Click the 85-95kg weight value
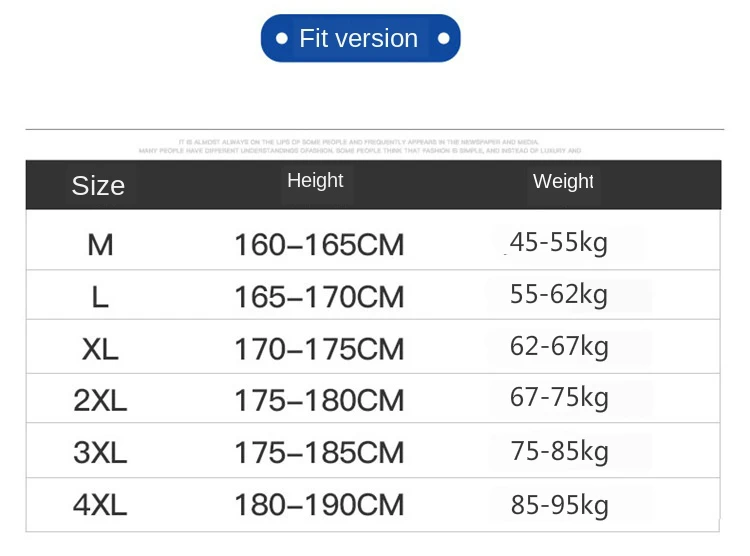This screenshot has height=556, width=750. pos(559,505)
